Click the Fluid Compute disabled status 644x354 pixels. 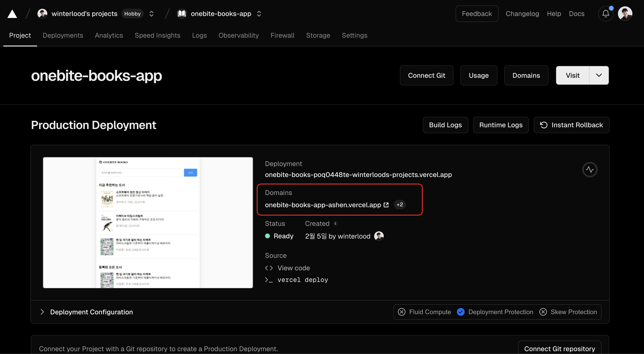pyautogui.click(x=424, y=312)
